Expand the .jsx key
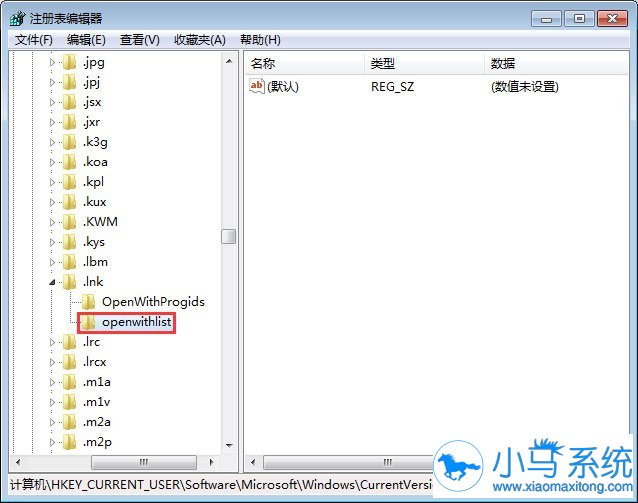This screenshot has height=503, width=638. 52,102
